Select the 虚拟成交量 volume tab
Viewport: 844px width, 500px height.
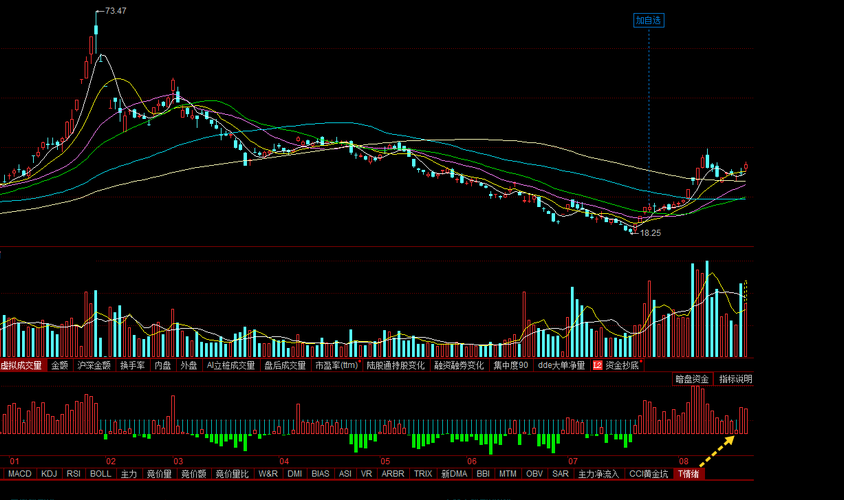coord(21,365)
